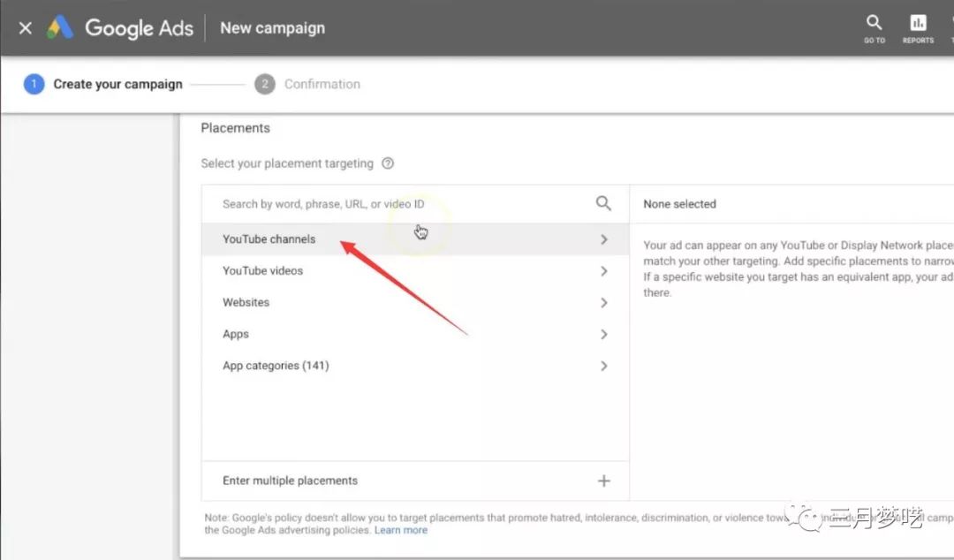
Task: Go to the Confirmation step
Action: (322, 84)
